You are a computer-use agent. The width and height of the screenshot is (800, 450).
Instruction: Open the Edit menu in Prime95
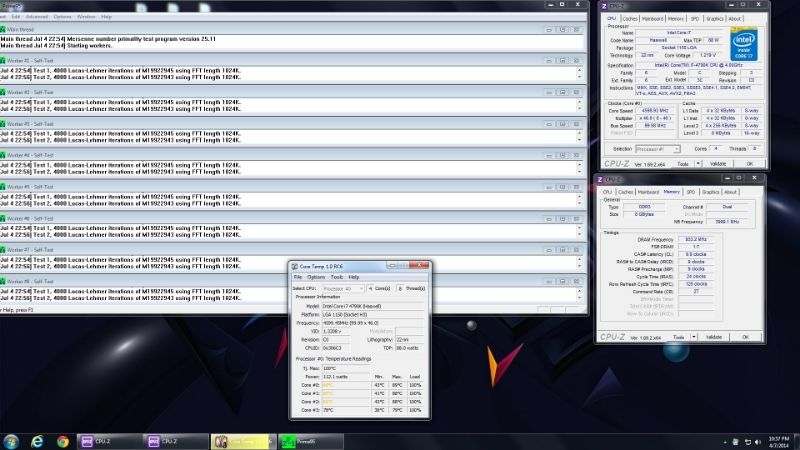16,17
